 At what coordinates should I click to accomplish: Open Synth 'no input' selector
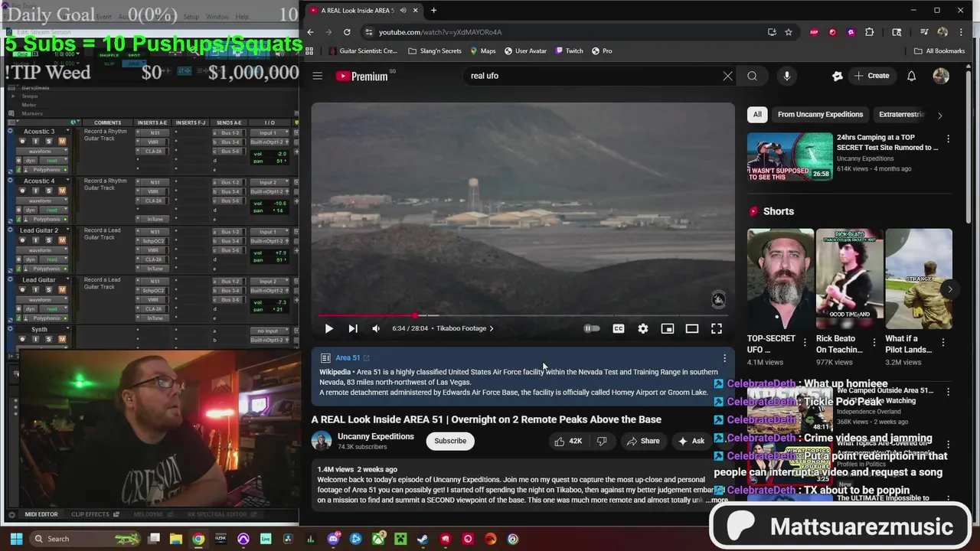pos(269,331)
